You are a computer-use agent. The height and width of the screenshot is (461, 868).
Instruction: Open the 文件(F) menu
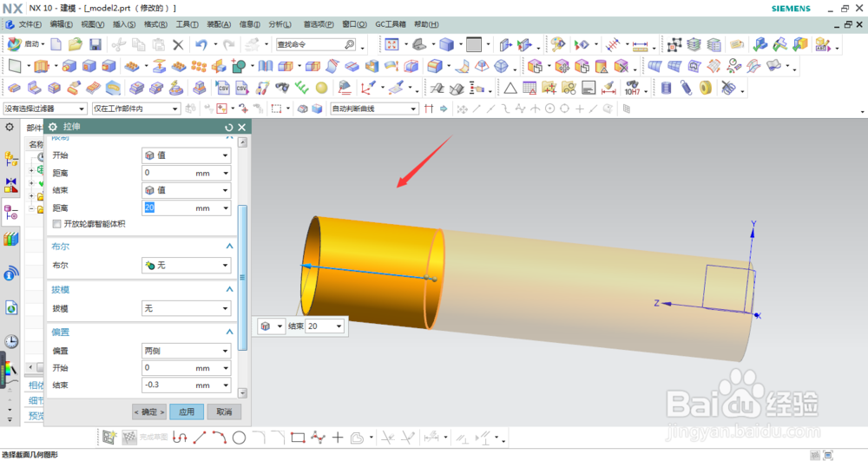(30, 24)
